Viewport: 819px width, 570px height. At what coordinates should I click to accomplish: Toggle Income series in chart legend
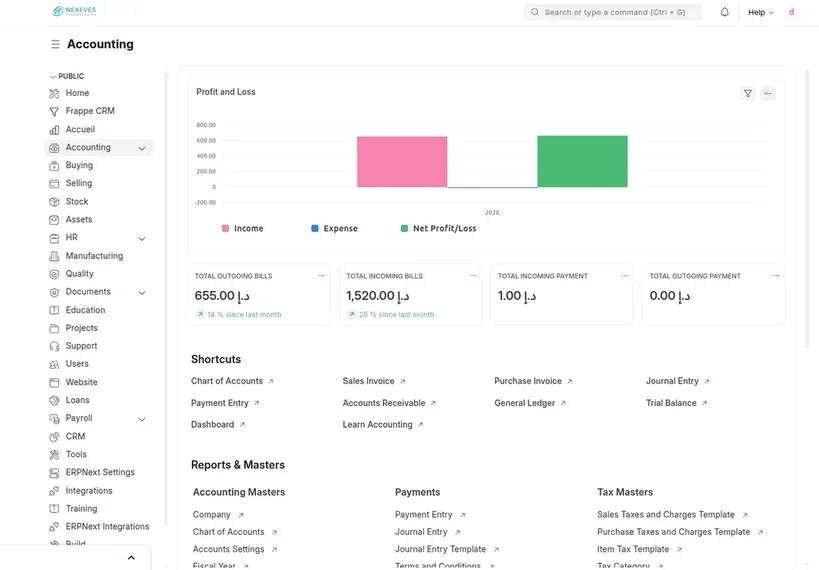click(243, 228)
